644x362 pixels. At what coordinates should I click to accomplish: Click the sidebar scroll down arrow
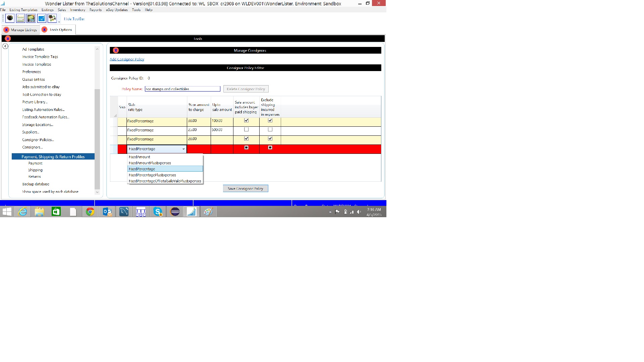click(x=97, y=192)
